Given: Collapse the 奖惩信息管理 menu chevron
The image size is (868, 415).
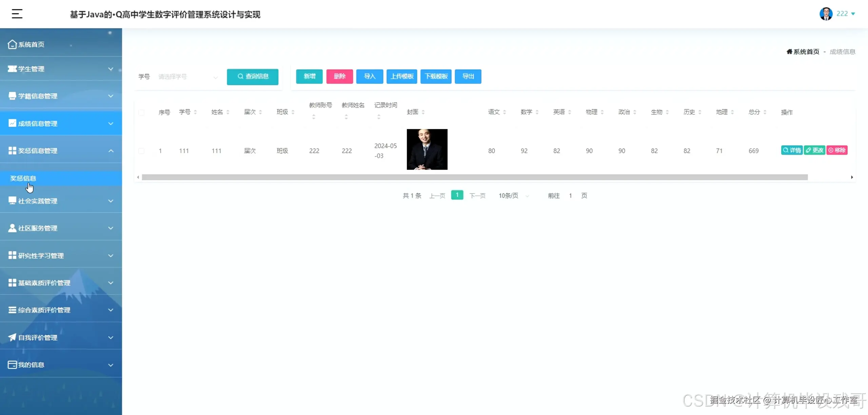Looking at the screenshot, I should (111, 151).
